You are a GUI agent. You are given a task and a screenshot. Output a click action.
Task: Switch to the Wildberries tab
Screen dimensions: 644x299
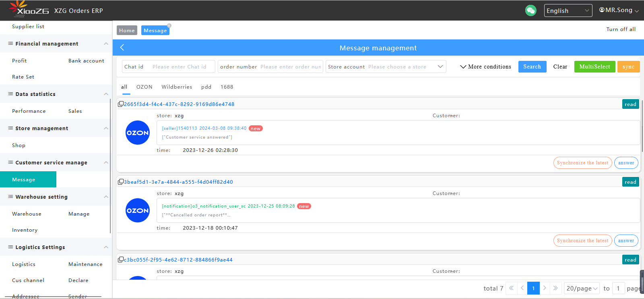coord(177,87)
